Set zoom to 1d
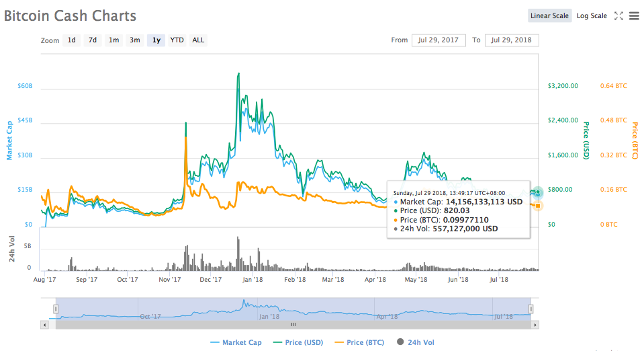644x351 pixels. tap(71, 40)
